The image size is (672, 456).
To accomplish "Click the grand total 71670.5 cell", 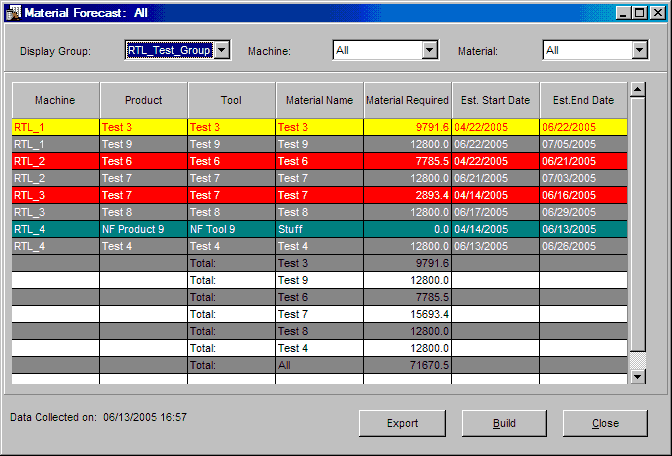I will [x=408, y=365].
